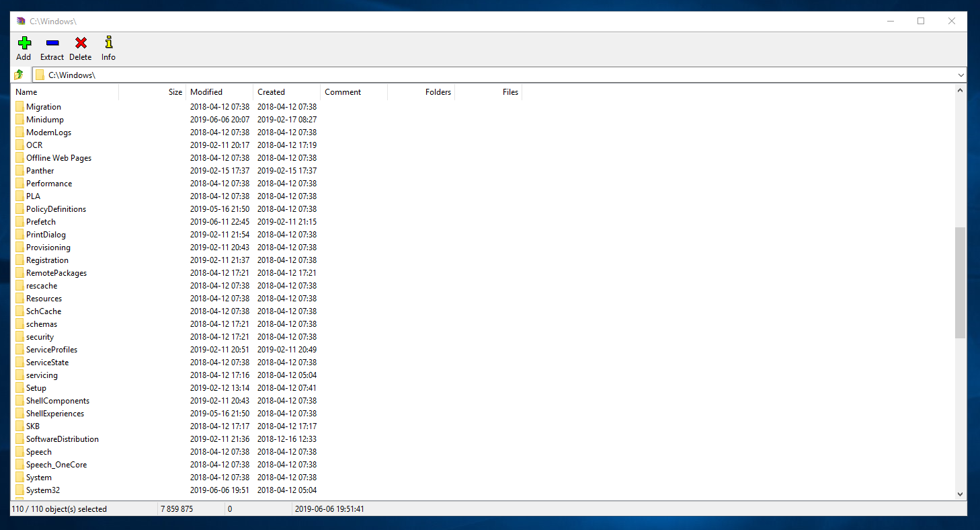
Task: Select the Minidump folder icon
Action: click(x=19, y=119)
